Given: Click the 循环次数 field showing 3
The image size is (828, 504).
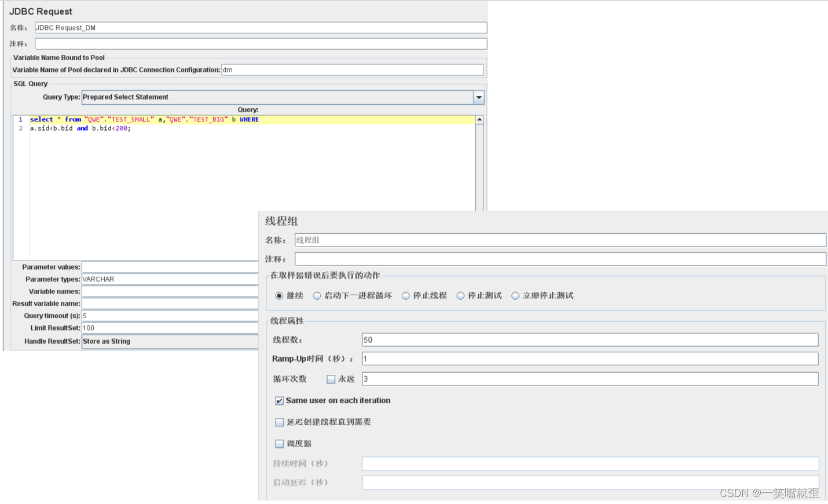Looking at the screenshot, I should [x=590, y=379].
